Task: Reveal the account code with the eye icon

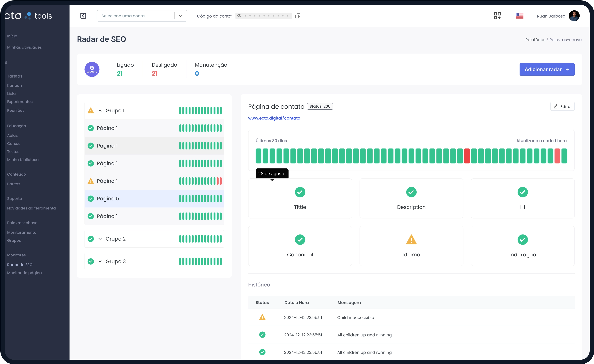Action: [x=239, y=16]
